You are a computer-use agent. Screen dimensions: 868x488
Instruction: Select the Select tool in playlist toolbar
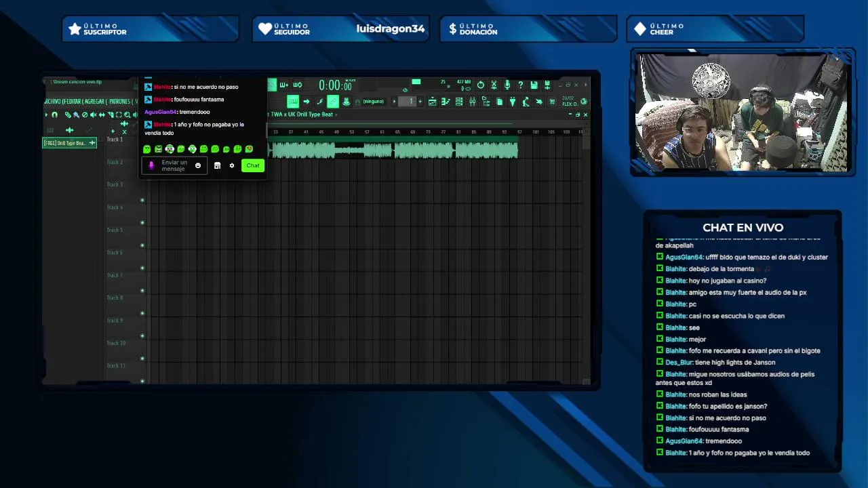coord(119,115)
